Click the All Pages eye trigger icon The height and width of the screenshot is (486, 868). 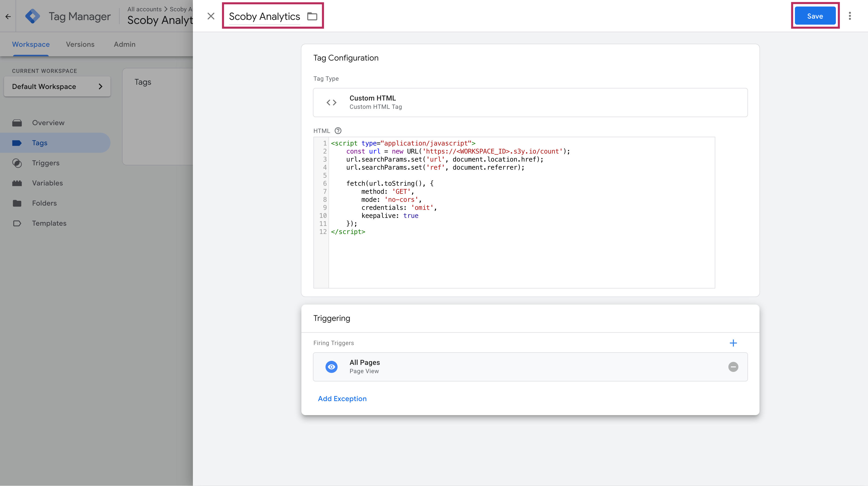331,367
